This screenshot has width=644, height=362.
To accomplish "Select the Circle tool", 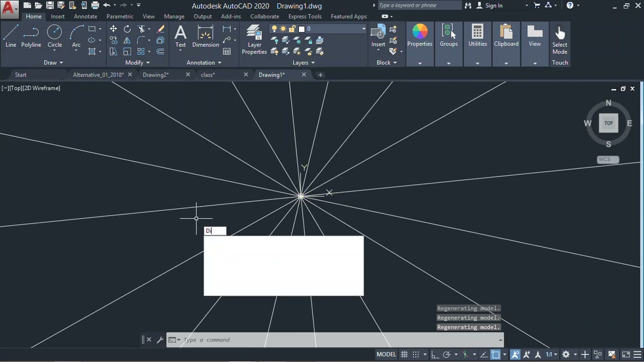I will click(54, 37).
